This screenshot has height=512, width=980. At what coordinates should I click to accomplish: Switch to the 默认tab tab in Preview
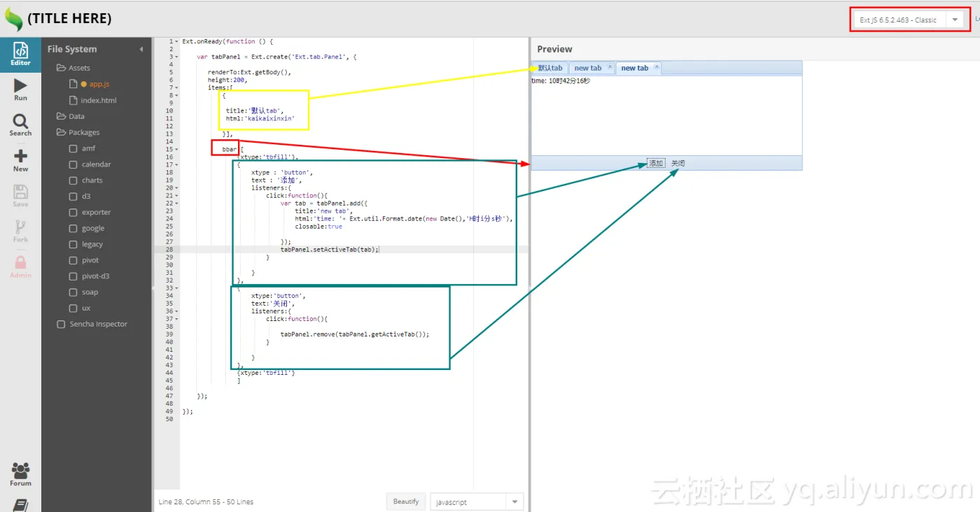[x=550, y=68]
